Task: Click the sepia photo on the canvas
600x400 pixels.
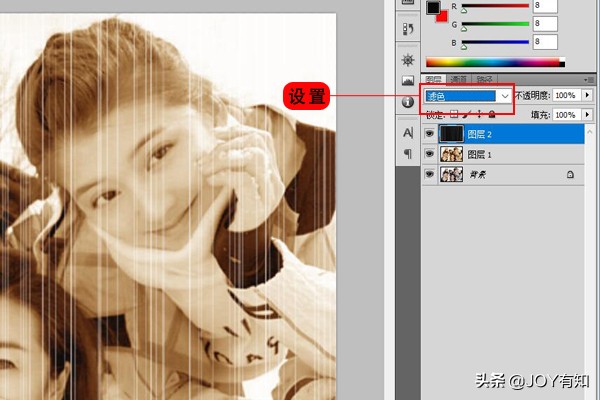Action: coord(168,207)
